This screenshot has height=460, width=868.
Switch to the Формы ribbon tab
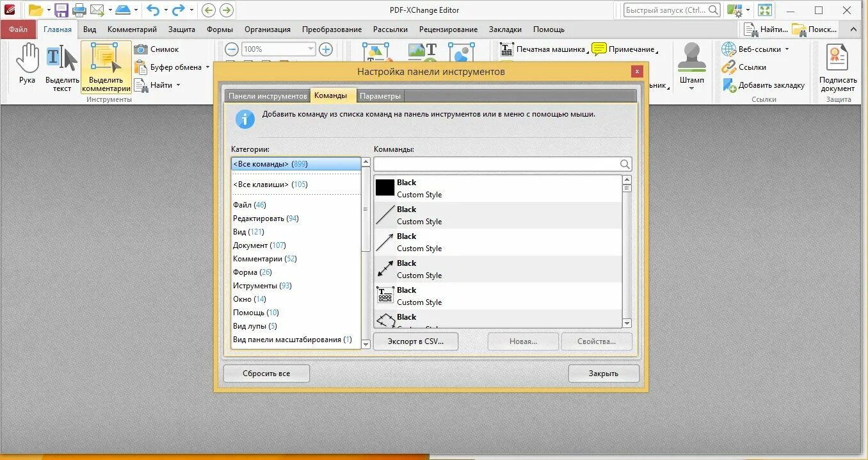click(220, 29)
